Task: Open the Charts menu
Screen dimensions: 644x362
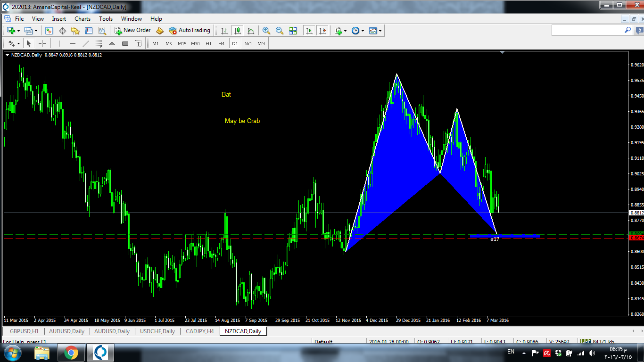Action: pos(83,19)
